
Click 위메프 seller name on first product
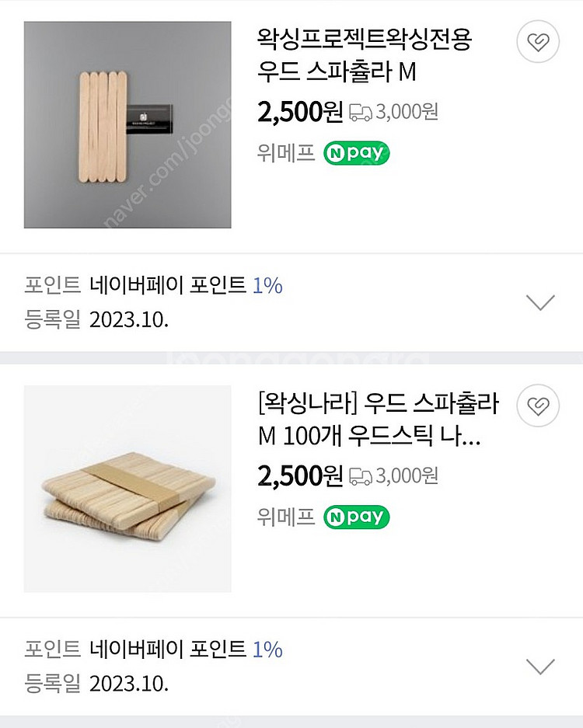tap(285, 153)
